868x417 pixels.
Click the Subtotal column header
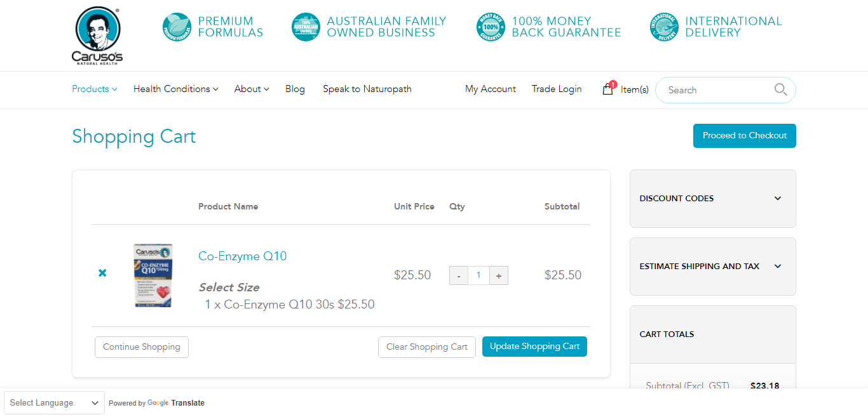562,206
